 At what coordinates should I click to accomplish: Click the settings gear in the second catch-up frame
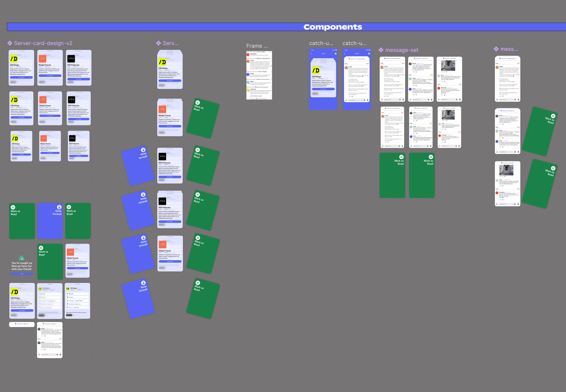tap(369, 54)
